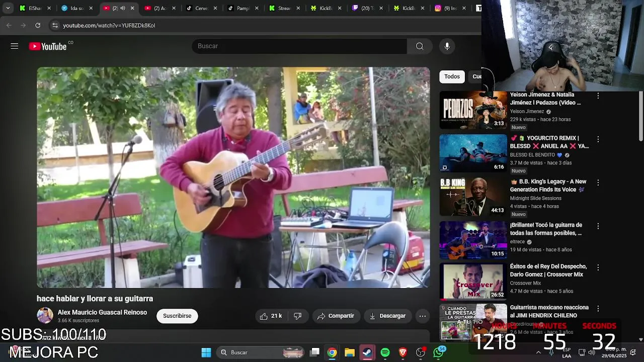Click the YouTube Buscar search field

coord(299,46)
